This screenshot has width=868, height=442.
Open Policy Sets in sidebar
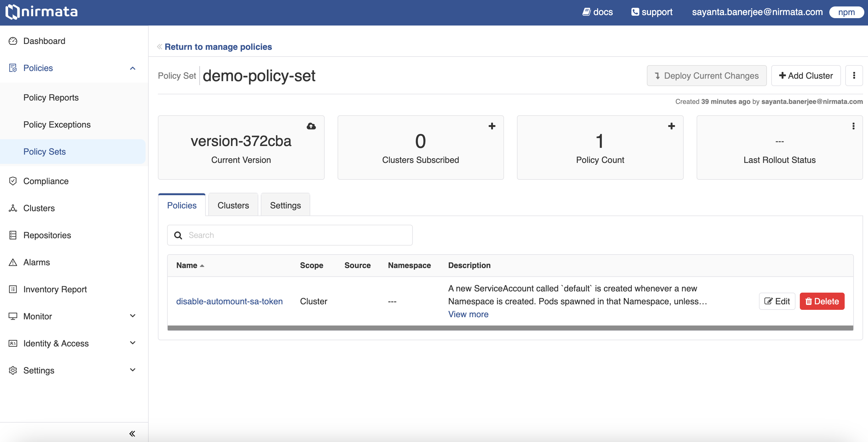[73, 152]
